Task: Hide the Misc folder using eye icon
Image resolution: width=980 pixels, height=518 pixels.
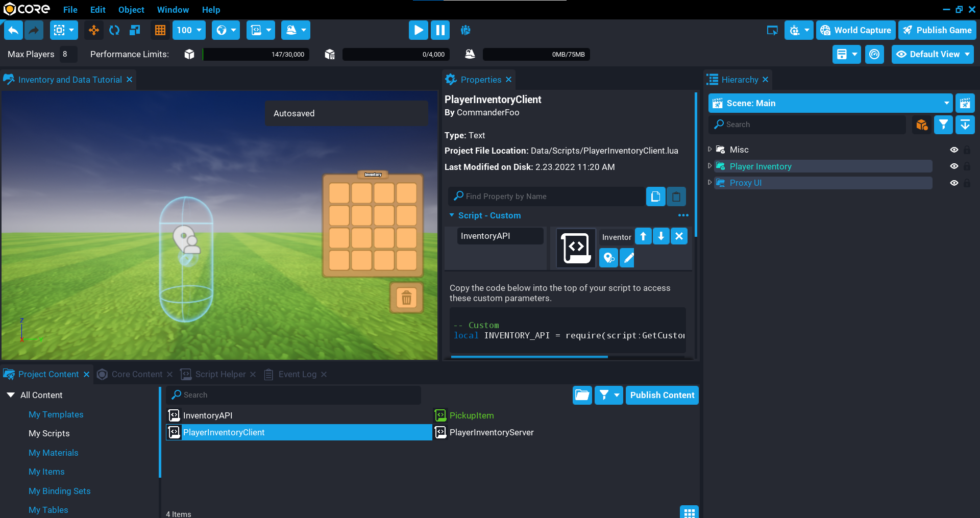Action: tap(953, 150)
